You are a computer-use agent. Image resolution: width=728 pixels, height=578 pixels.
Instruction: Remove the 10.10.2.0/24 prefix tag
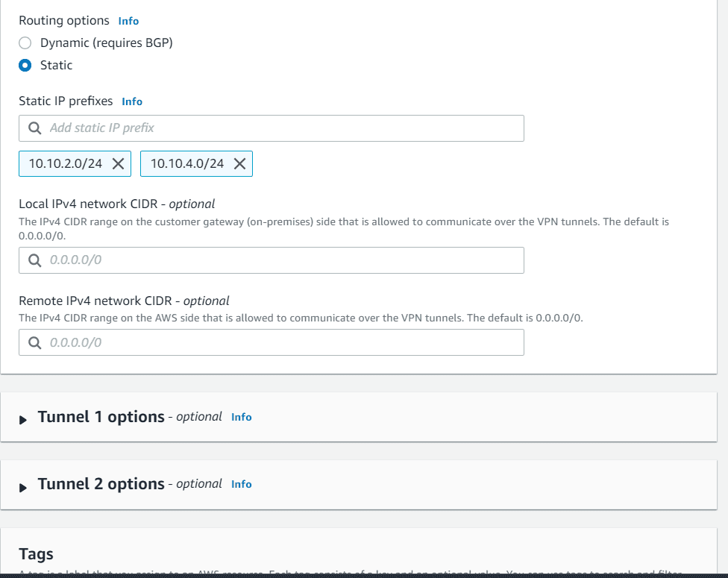(119, 163)
